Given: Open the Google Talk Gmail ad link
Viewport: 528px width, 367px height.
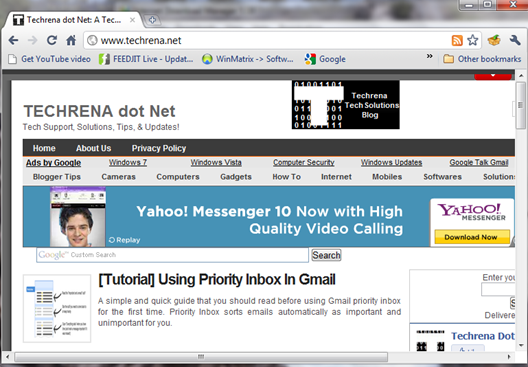Looking at the screenshot, I should pos(478,162).
